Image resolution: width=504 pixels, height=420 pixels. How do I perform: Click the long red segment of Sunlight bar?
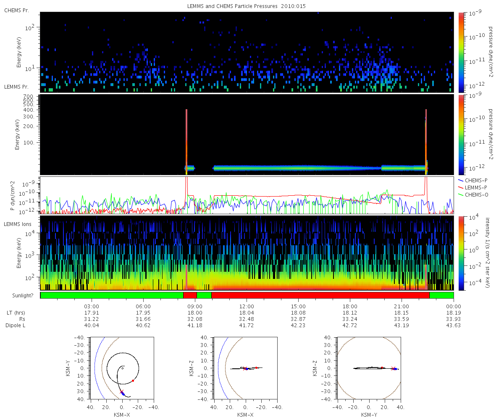[320, 295]
